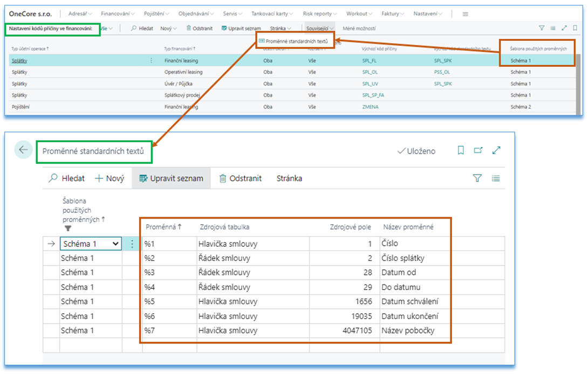Open filter pane in the lower list
The height and width of the screenshot is (374, 588).
[477, 178]
